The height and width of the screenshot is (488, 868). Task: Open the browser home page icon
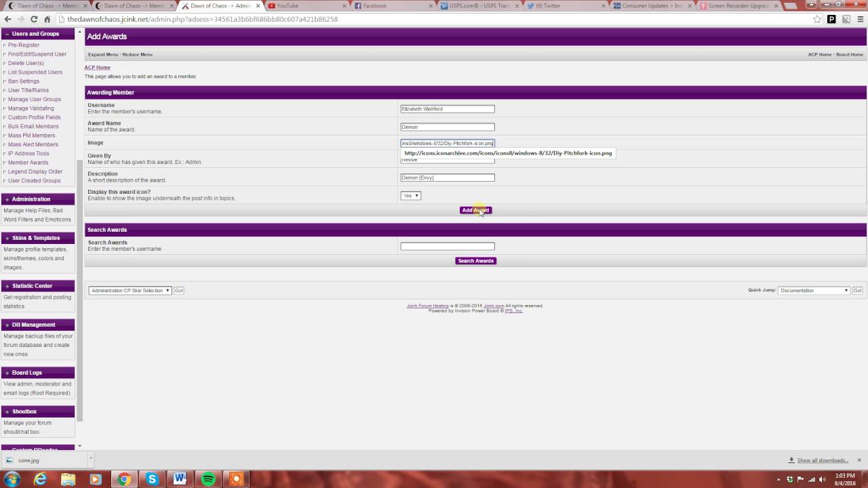click(x=47, y=19)
